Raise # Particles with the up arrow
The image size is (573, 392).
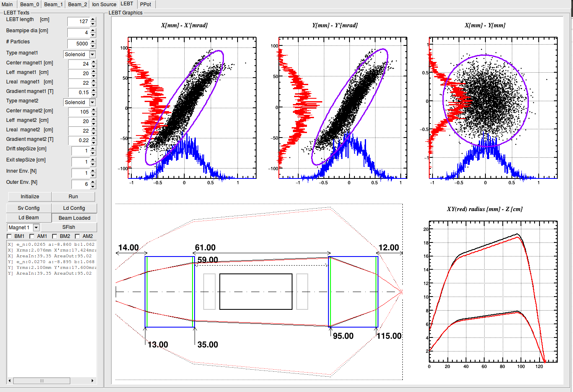(93, 41)
